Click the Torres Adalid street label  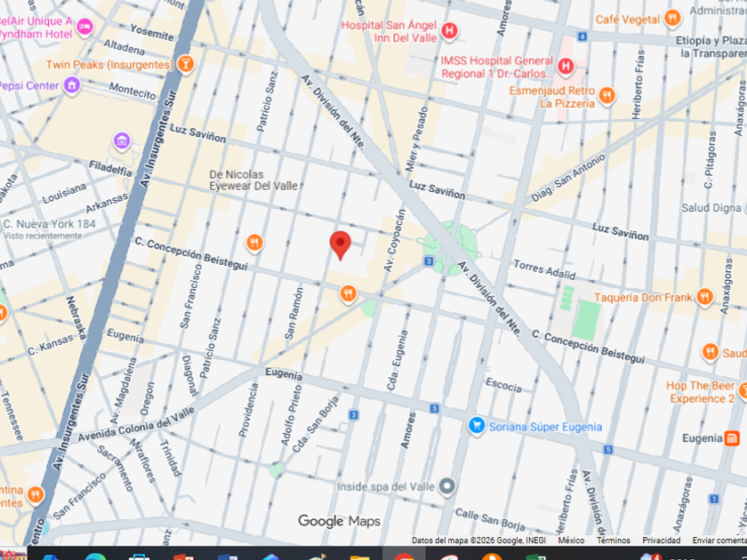click(544, 269)
